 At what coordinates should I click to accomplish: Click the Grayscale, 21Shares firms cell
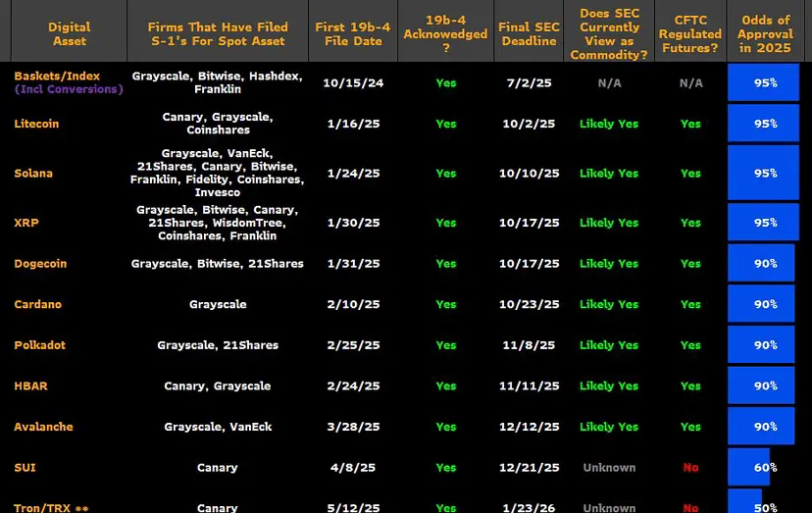[218, 345]
